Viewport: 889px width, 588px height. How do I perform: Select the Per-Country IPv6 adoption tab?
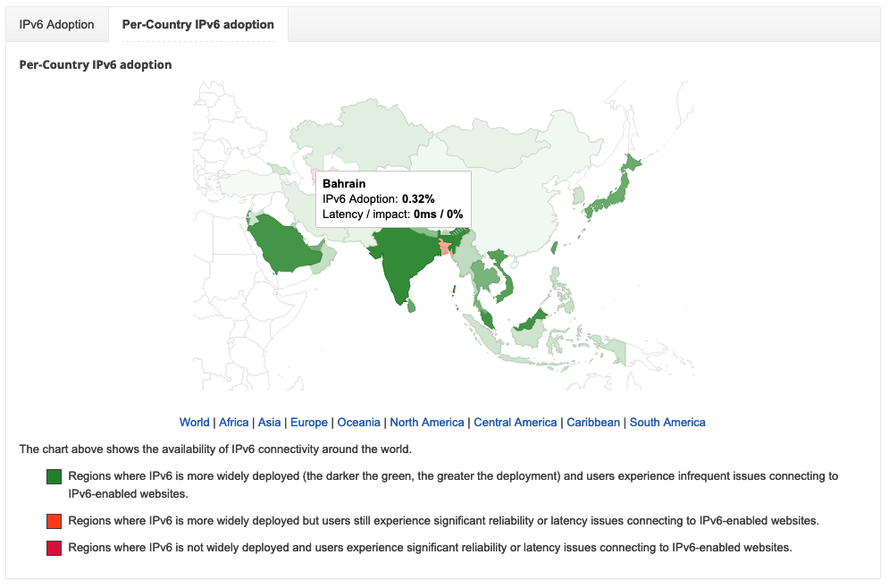[x=197, y=24]
